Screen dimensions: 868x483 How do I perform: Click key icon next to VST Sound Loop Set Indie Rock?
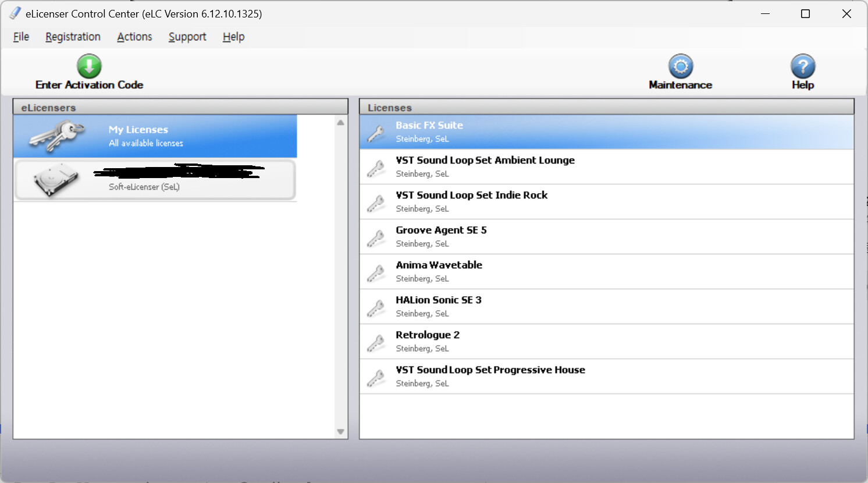[x=376, y=204]
